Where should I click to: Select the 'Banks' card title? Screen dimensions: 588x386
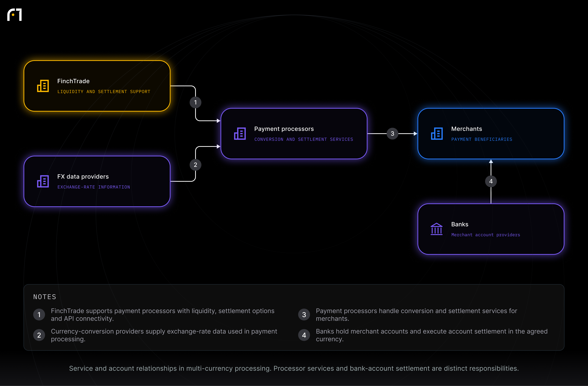click(460, 224)
